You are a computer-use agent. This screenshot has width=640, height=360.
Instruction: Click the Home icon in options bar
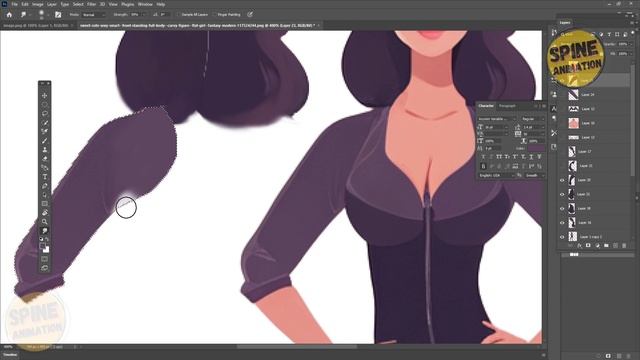click(x=9, y=15)
